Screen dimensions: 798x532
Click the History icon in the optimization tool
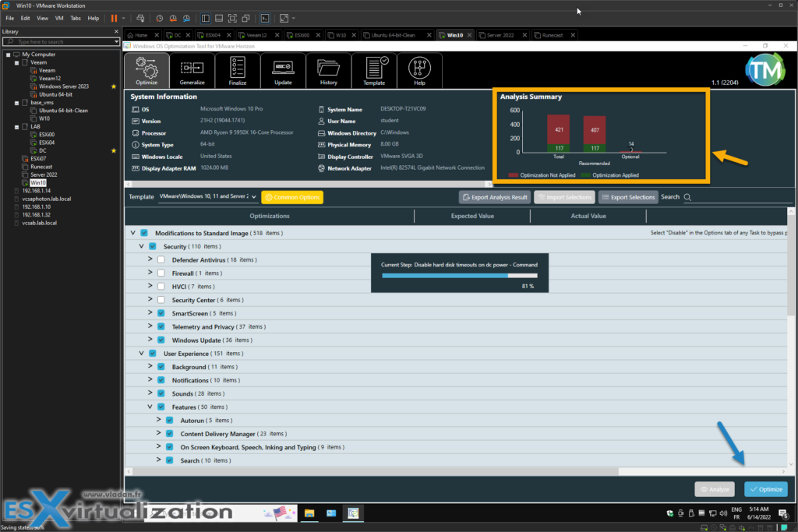[x=328, y=70]
